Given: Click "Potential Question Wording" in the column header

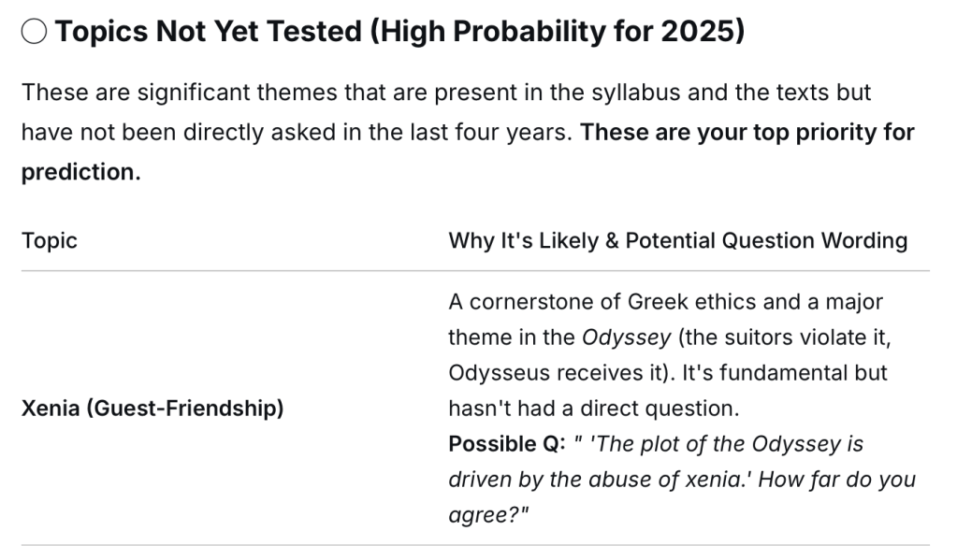Looking at the screenshot, I should point(766,241).
